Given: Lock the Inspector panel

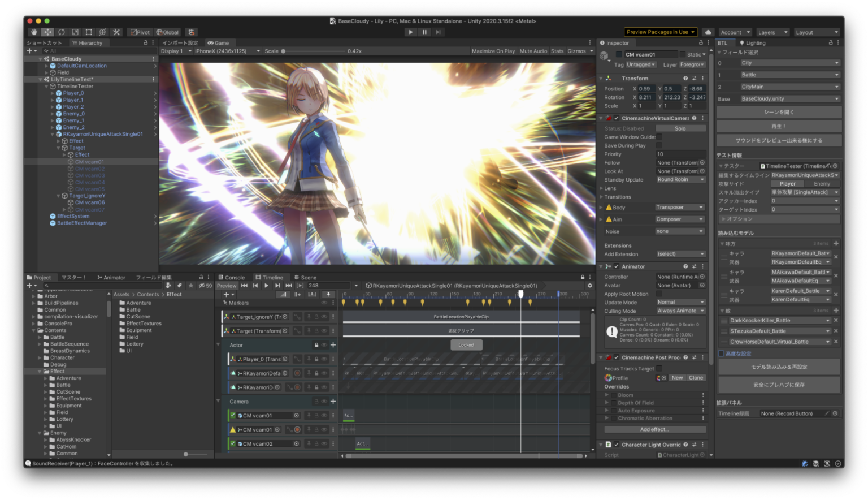Looking at the screenshot, I should click(701, 43).
